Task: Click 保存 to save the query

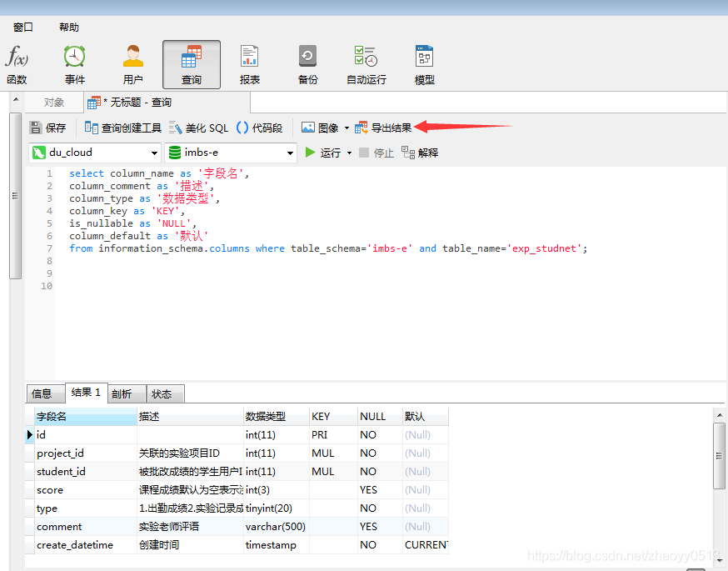Action: [47, 128]
